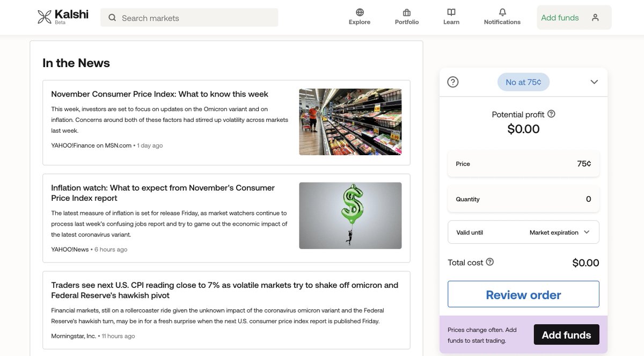The image size is (644, 356).
Task: Click the Quantity field
Action: [523, 199]
